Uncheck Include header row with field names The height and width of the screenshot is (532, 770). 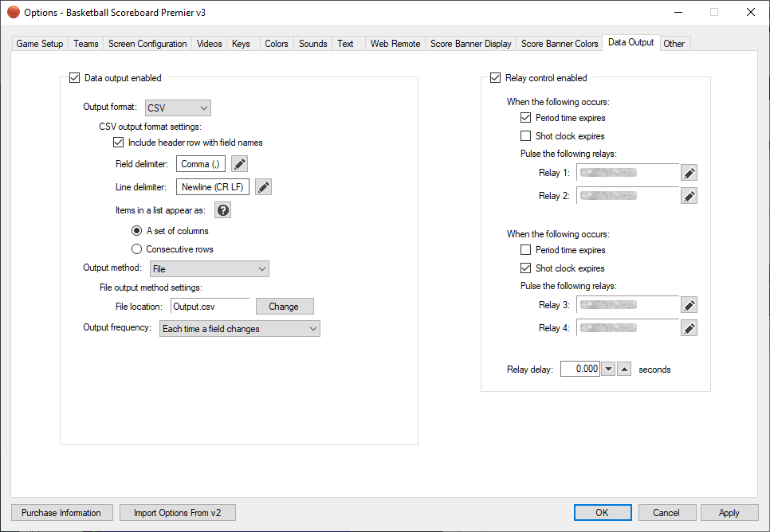click(119, 143)
